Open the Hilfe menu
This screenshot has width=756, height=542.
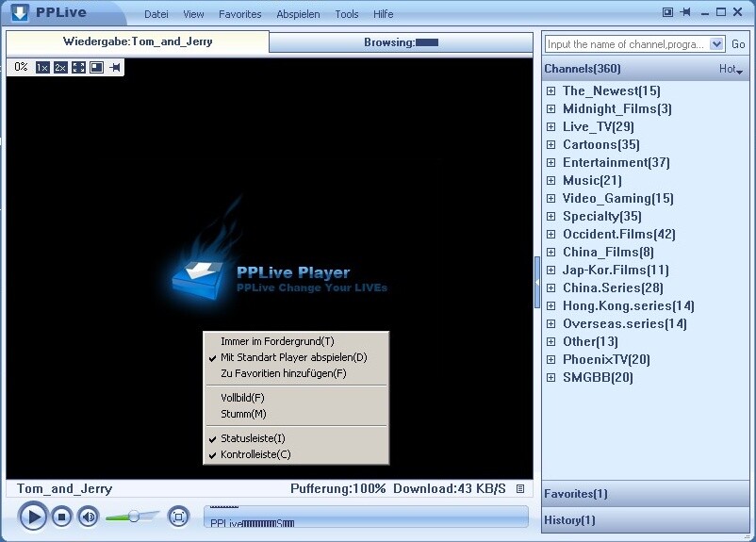coord(383,14)
